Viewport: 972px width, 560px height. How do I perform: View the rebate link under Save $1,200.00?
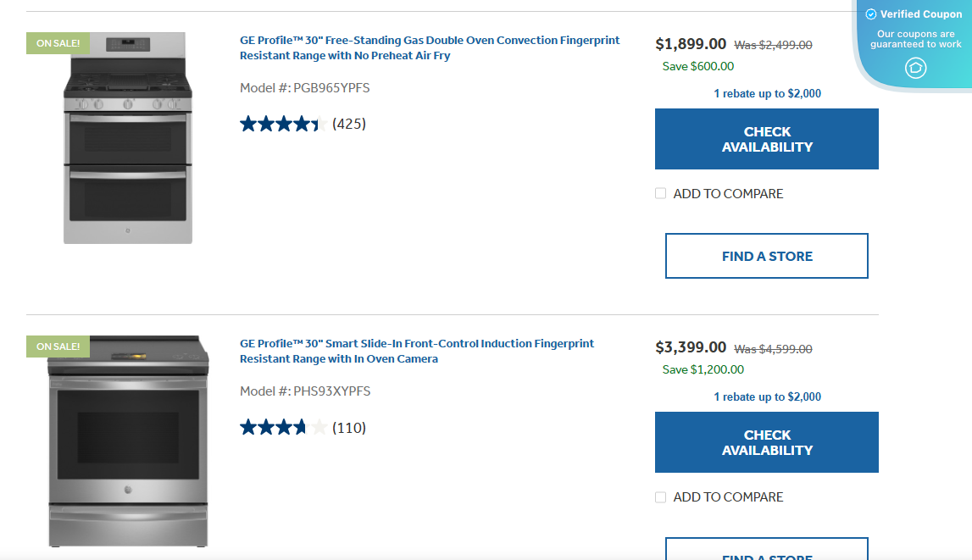tap(767, 397)
